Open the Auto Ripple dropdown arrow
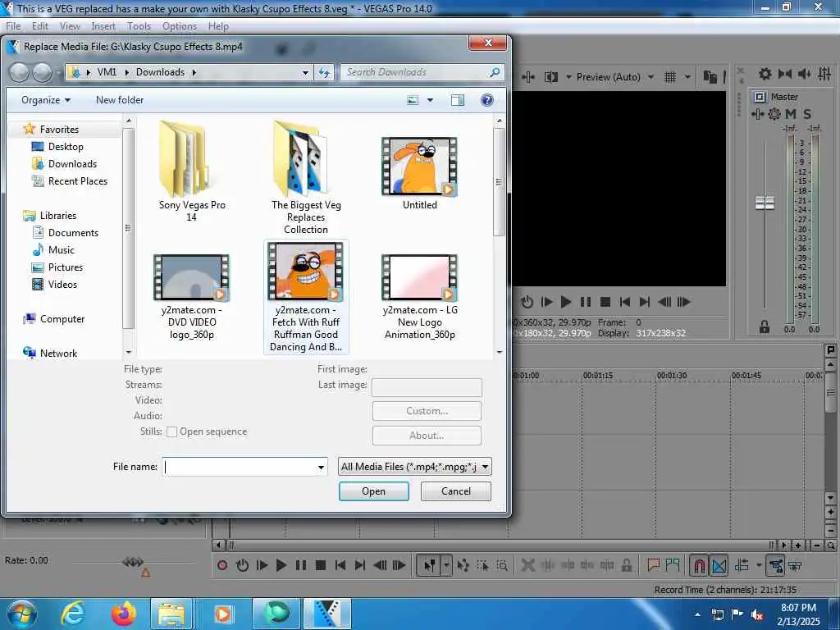 759,565
